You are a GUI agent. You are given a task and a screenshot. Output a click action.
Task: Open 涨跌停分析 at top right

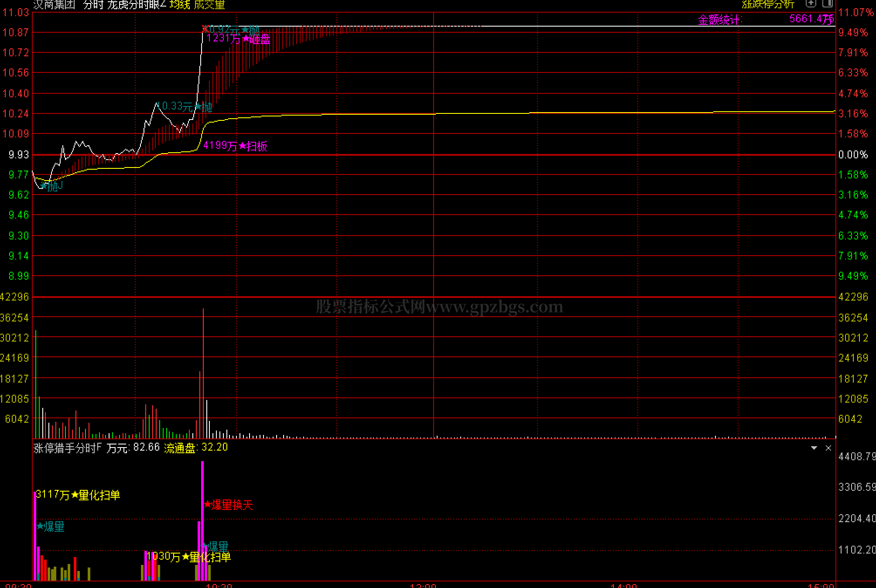coord(768,4)
